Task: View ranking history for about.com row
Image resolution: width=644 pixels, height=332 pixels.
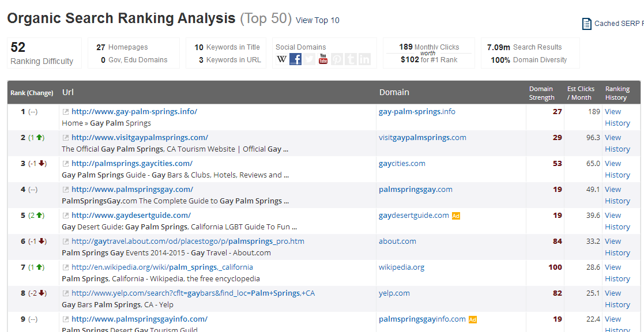Action: click(x=617, y=247)
